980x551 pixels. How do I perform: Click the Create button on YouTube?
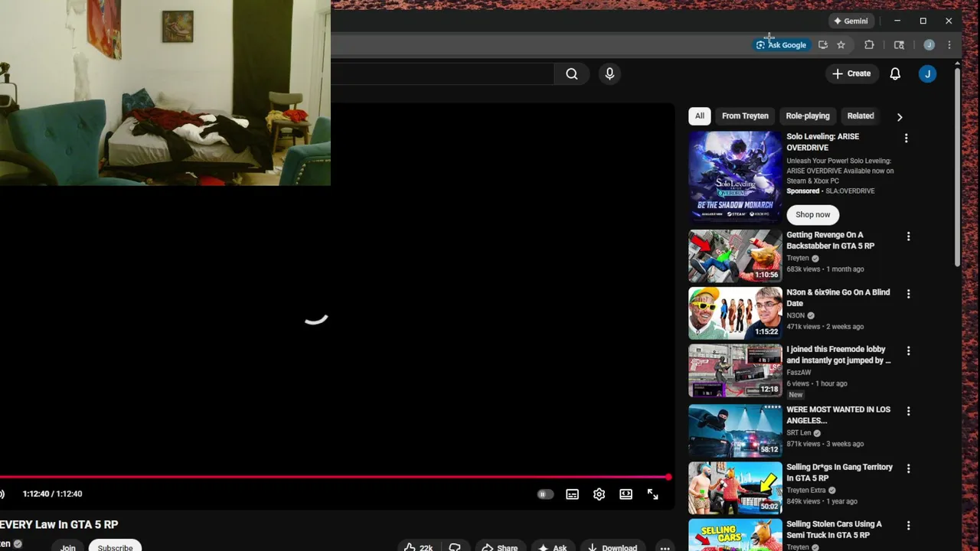coord(851,73)
